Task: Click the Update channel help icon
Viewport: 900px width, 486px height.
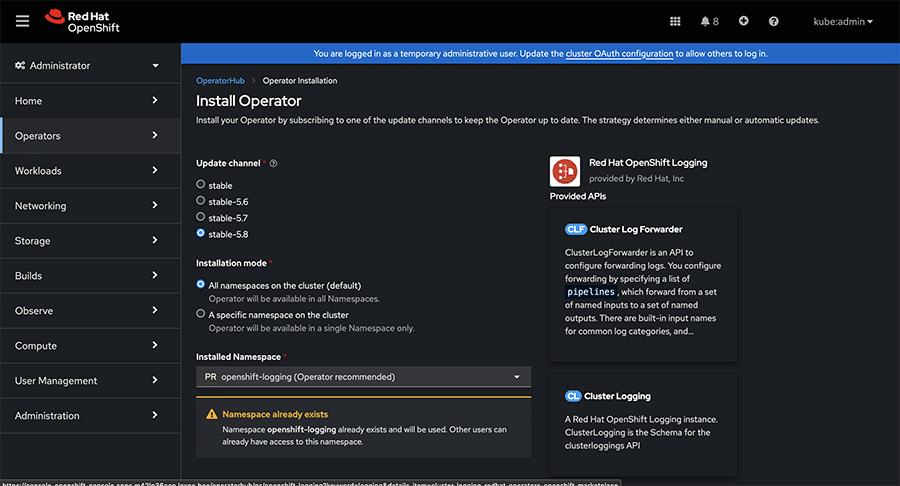Action: (x=274, y=163)
